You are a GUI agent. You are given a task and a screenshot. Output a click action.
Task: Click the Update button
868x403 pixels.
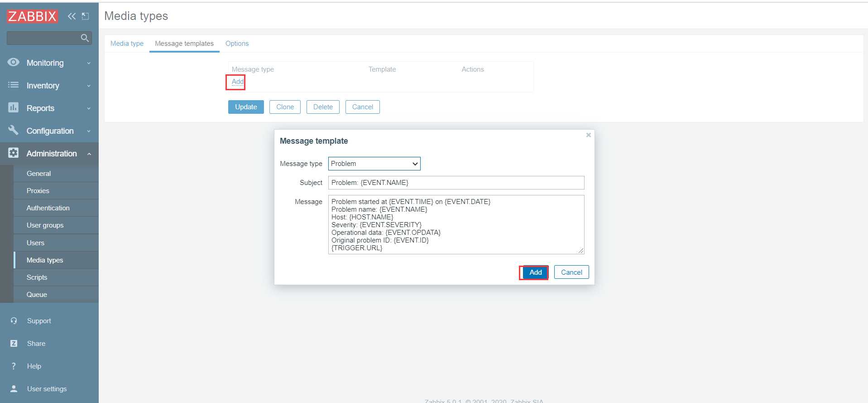[x=246, y=107]
